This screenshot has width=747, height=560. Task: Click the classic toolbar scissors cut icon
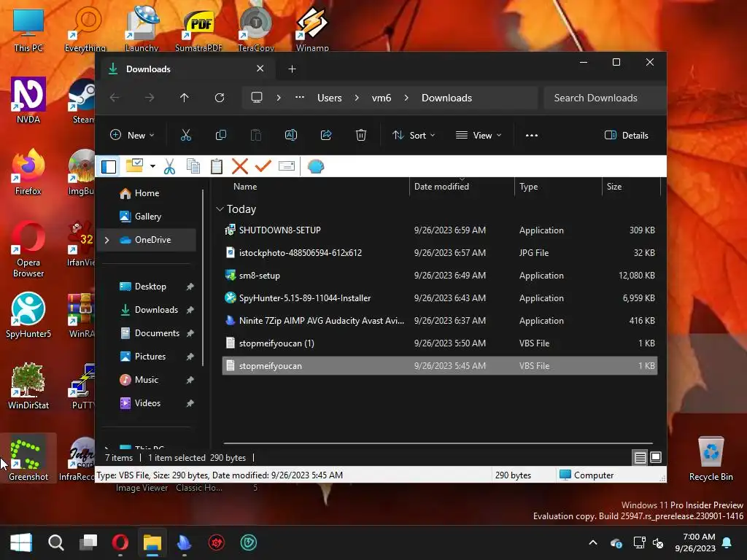(169, 166)
